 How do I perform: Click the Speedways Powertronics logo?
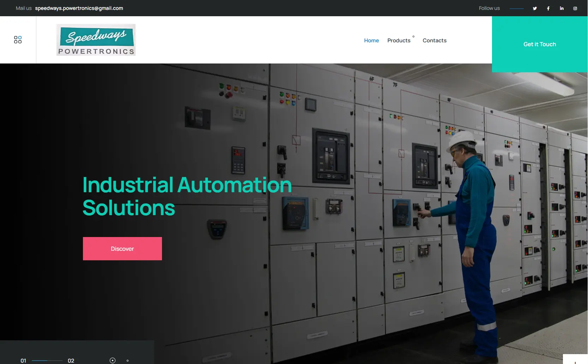coord(96,40)
